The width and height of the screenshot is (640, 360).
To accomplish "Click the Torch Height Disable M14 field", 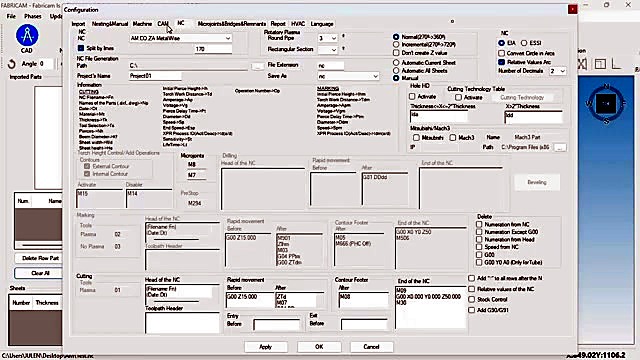I will pos(149,198).
